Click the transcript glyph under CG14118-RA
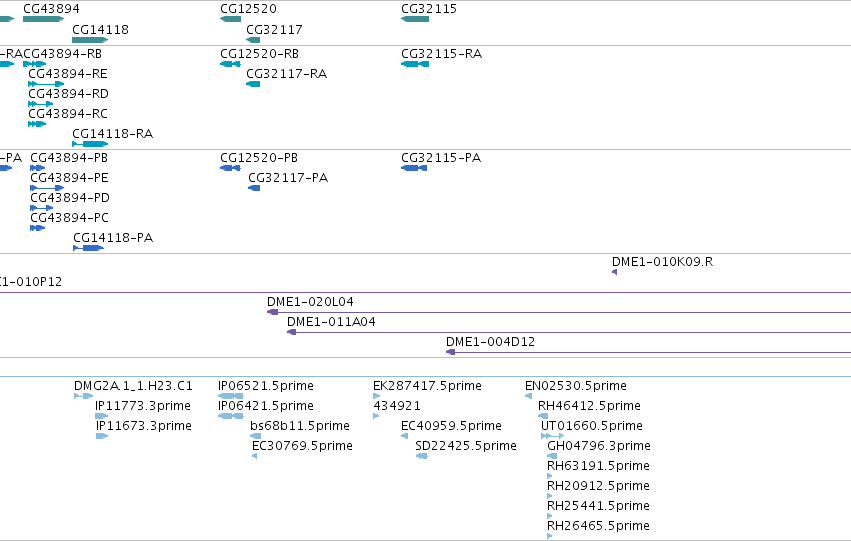Screen dimensions: 851x541 [x=90, y=144]
